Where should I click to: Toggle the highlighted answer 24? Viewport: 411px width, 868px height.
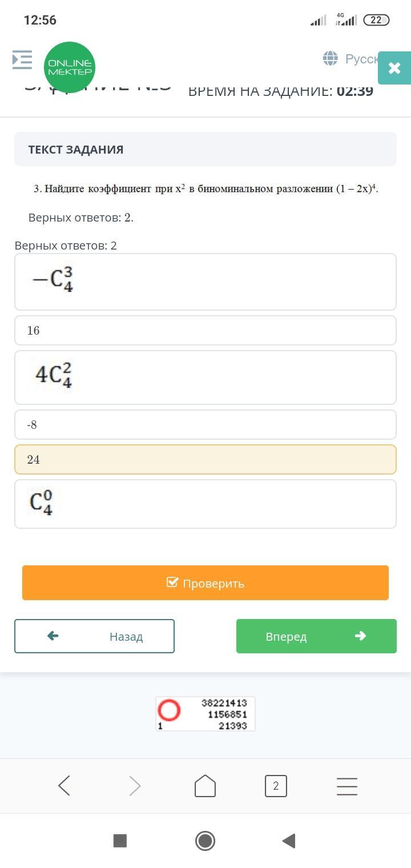coord(205,460)
